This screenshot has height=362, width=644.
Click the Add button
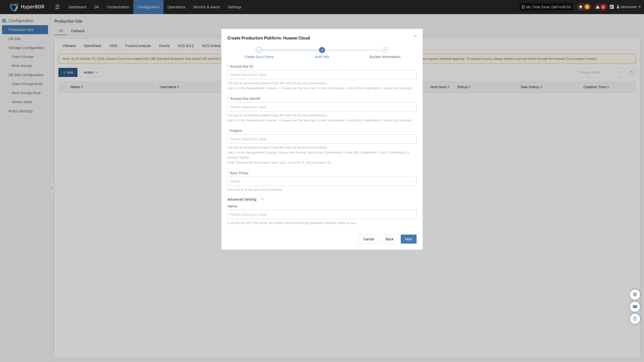[68, 72]
